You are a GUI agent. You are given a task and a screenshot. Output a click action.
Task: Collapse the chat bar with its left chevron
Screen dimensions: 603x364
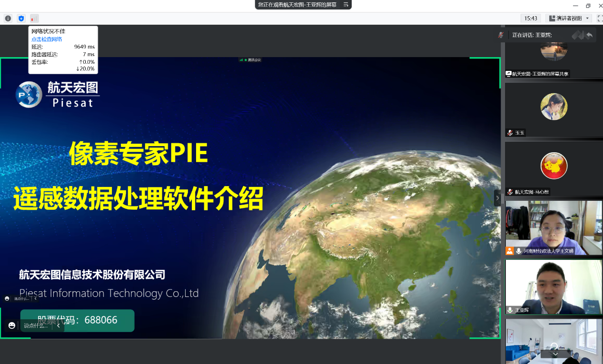click(59, 325)
